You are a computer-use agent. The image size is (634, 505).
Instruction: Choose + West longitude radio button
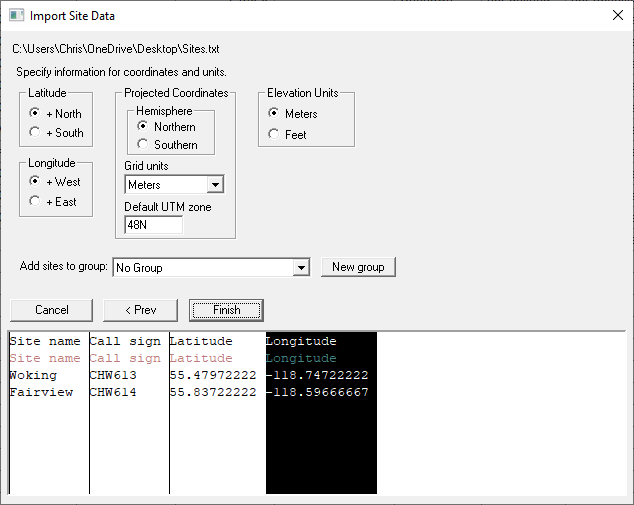pyautogui.click(x=35, y=182)
